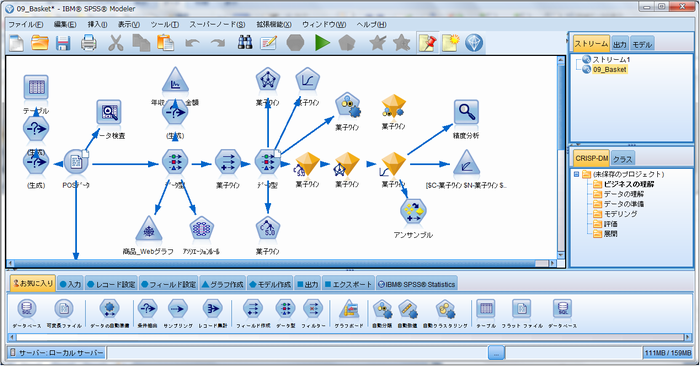Select the POSデータ source node

[76, 162]
